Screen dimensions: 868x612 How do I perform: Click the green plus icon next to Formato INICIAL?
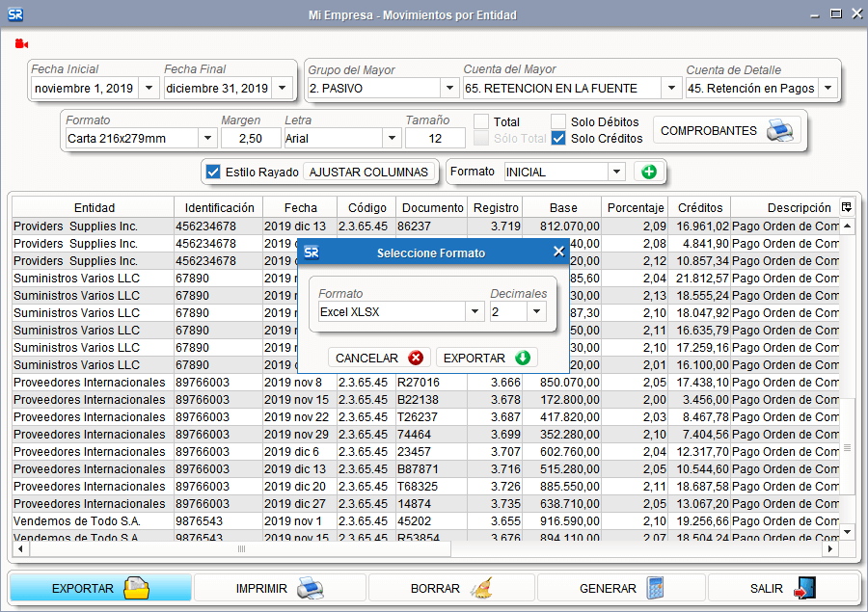649,173
